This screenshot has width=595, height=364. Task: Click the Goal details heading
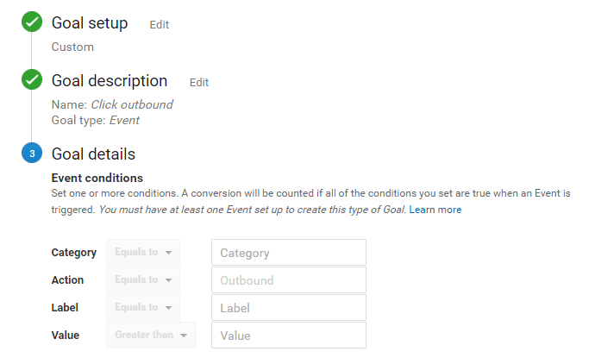point(93,154)
